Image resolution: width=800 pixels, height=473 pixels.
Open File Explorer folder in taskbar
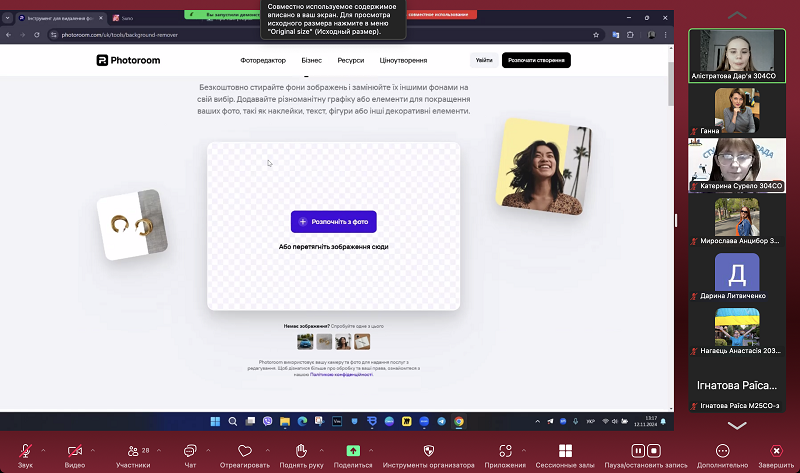285,421
